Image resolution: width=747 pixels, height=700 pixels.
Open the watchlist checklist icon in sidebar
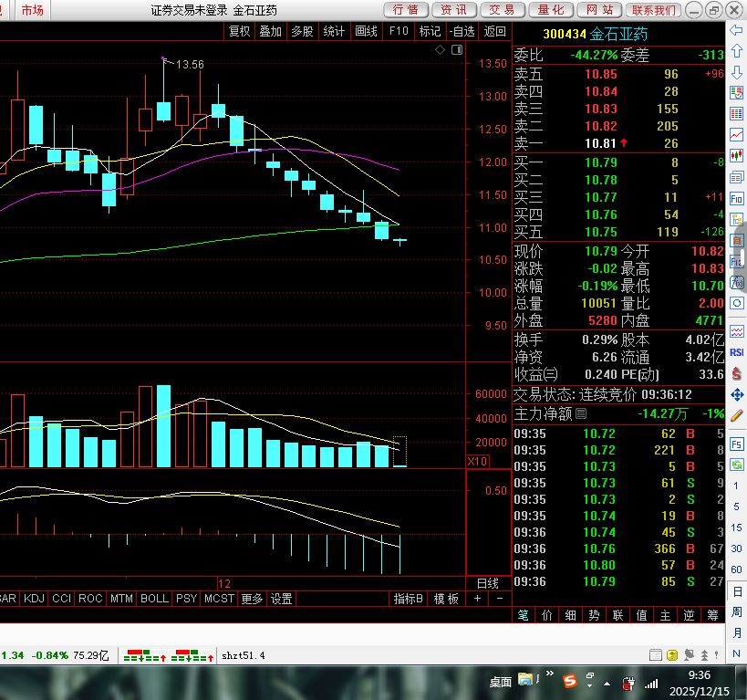point(736,92)
